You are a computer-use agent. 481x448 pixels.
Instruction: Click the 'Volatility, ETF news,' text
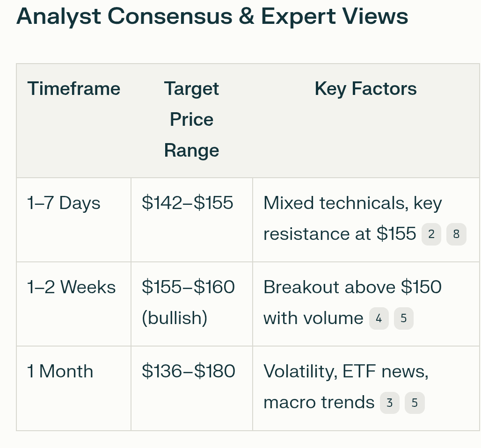coord(346,371)
